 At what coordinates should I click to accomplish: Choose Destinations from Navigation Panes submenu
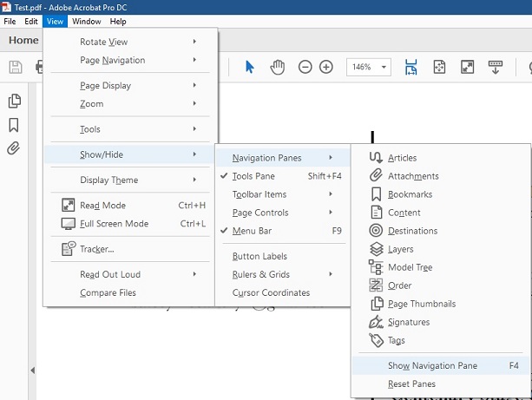(x=440, y=231)
